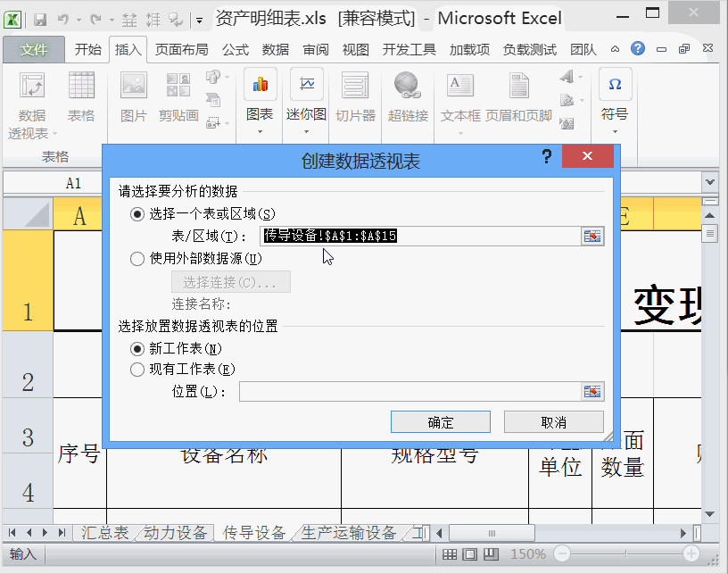Switch to the 数据 ribbon tab
The image size is (728, 574).
(x=276, y=49)
